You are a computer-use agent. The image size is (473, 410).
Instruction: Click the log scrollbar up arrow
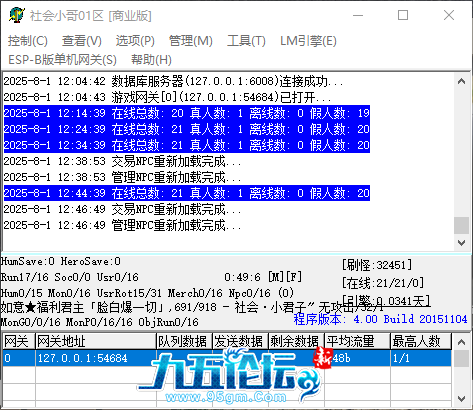click(x=462, y=81)
